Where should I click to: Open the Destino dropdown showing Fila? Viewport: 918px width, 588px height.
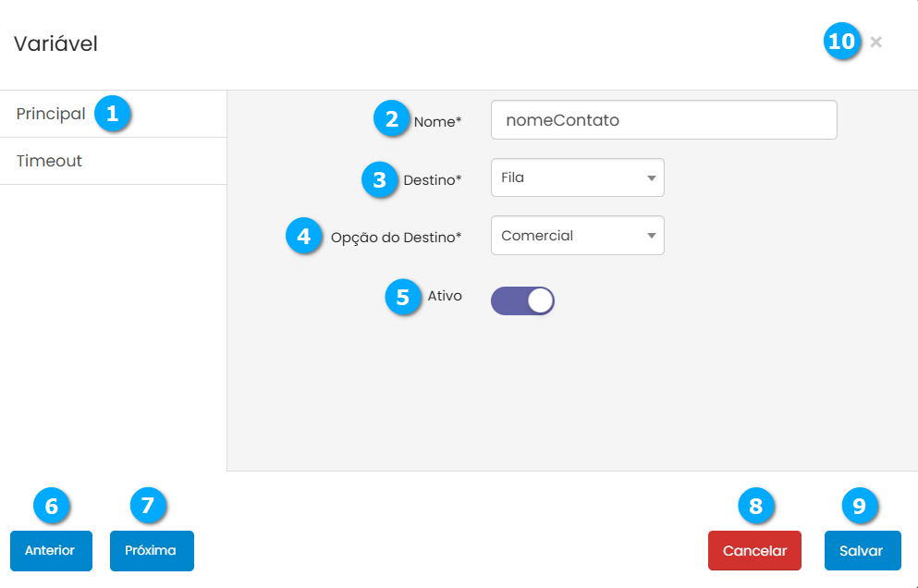tap(577, 178)
